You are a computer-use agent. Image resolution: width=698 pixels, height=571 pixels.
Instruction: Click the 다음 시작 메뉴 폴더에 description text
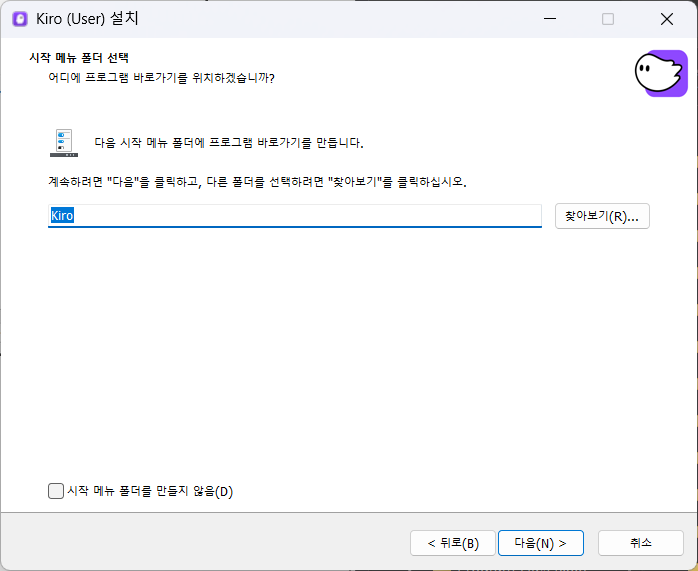tap(229, 143)
